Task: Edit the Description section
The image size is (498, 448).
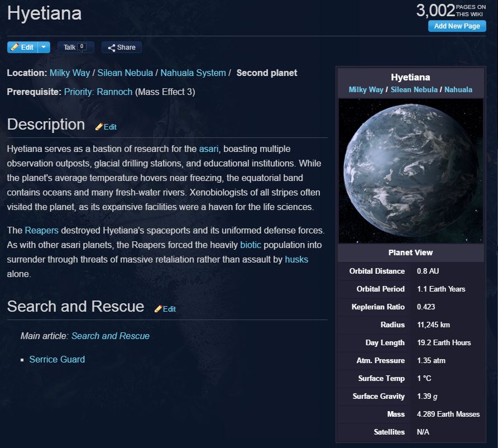Action: [x=110, y=127]
